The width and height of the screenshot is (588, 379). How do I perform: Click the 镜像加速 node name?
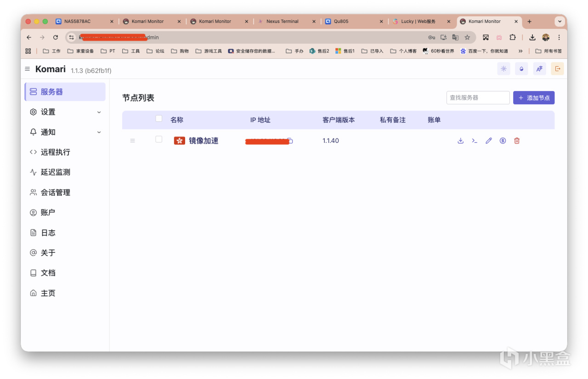tap(204, 141)
